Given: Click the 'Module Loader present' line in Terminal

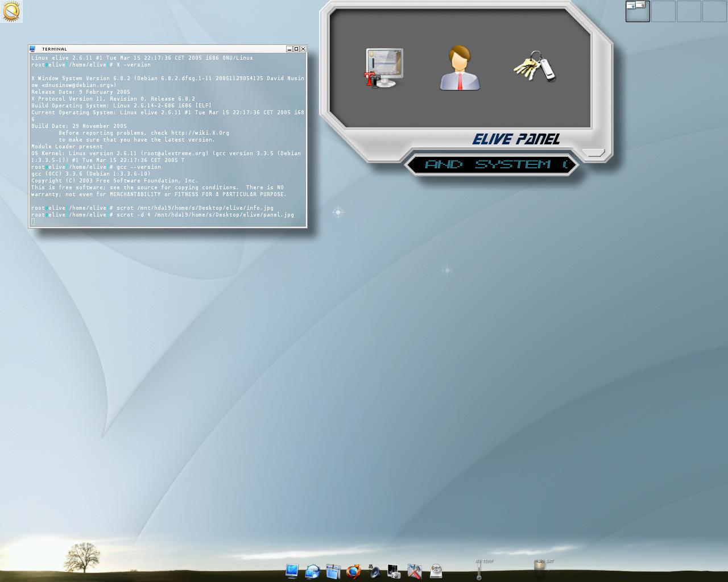Looking at the screenshot, I should [67, 147].
